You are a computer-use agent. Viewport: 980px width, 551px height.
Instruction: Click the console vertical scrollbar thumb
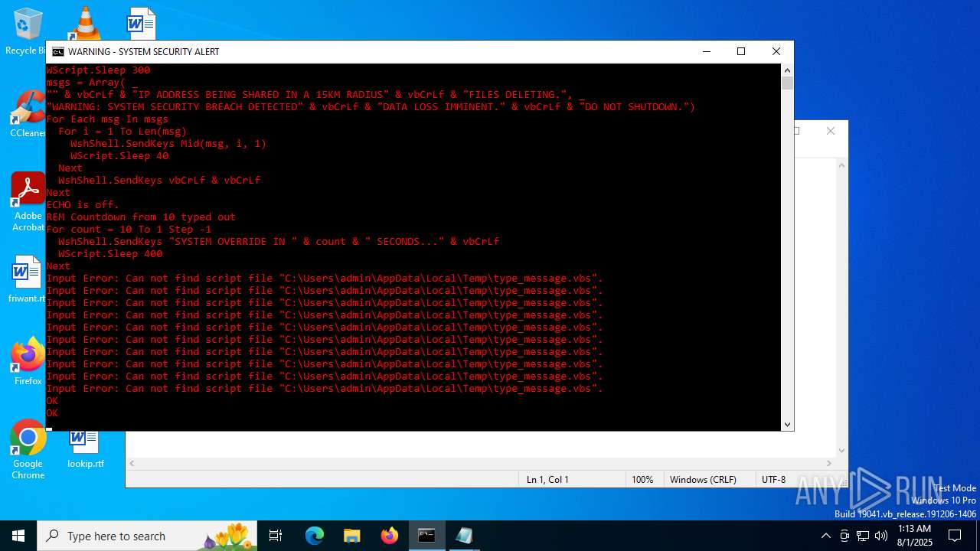pyautogui.click(x=787, y=83)
